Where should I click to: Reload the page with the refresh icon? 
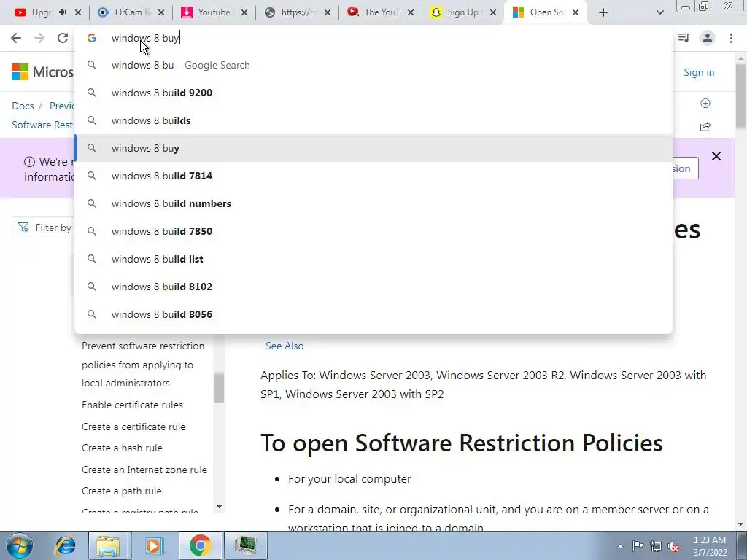tap(63, 38)
